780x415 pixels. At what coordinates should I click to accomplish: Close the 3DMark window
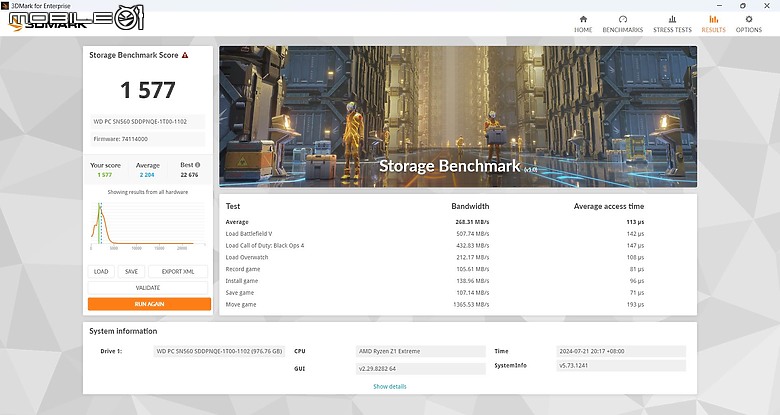(767, 5)
